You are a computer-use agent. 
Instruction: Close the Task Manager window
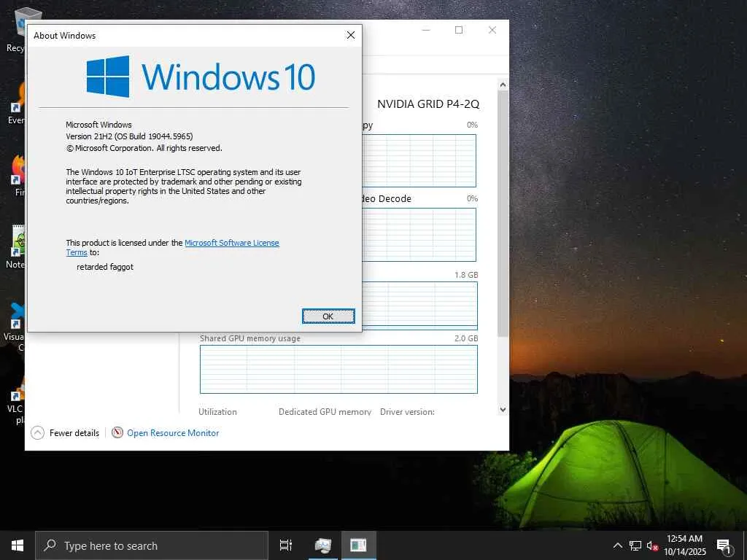(492, 30)
